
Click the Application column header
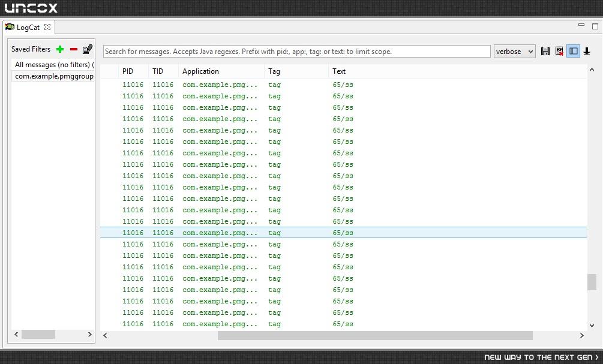221,71
